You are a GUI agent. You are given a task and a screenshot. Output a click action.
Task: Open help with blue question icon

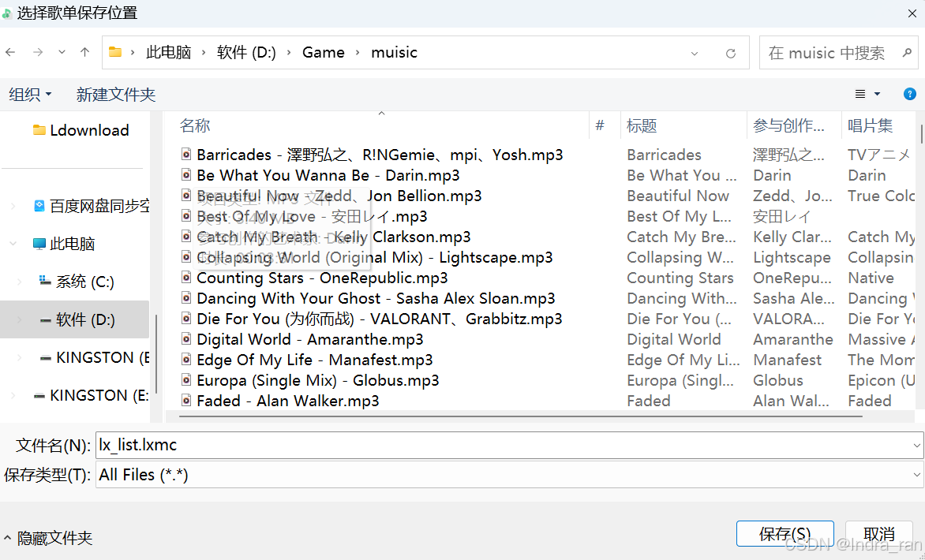[910, 94]
